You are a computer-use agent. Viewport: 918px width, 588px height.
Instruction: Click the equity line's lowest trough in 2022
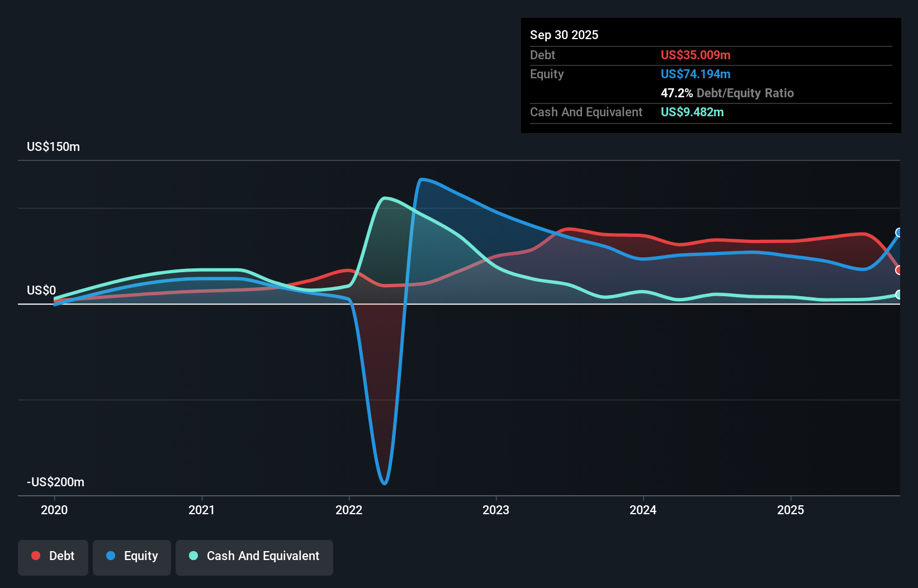coord(384,483)
